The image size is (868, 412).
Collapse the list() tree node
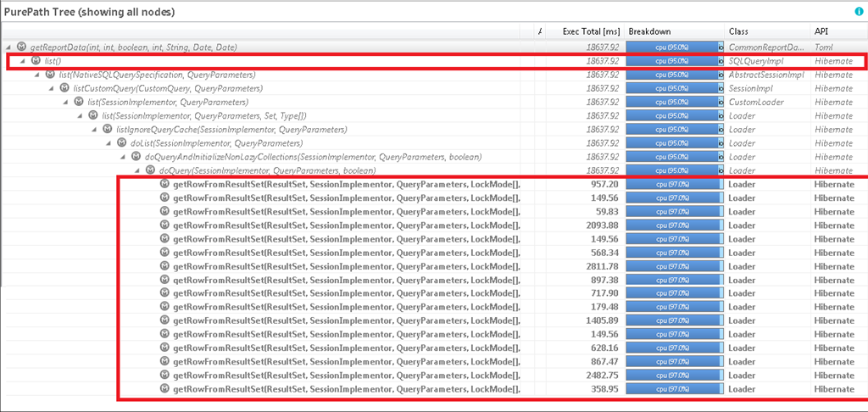pos(23,61)
